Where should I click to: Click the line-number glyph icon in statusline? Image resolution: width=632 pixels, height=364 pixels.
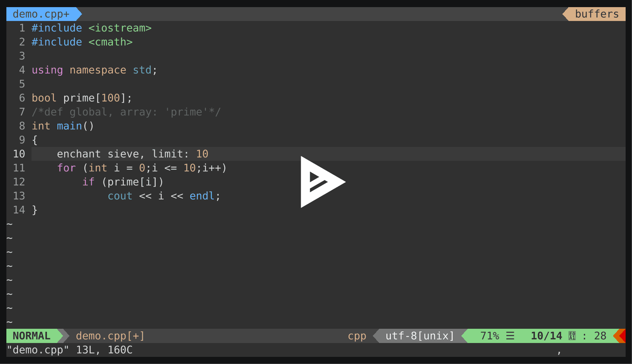(x=572, y=336)
